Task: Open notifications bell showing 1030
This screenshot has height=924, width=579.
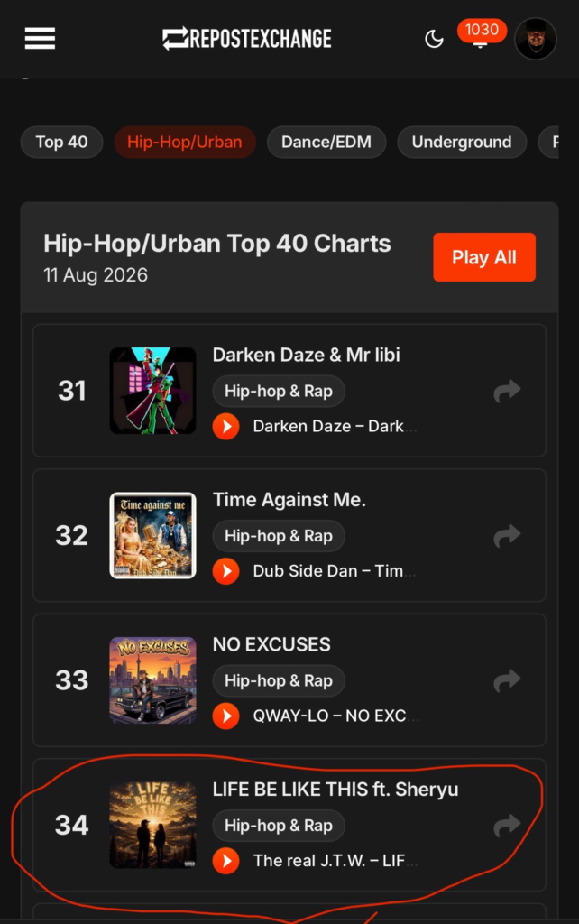Action: pyautogui.click(x=482, y=34)
